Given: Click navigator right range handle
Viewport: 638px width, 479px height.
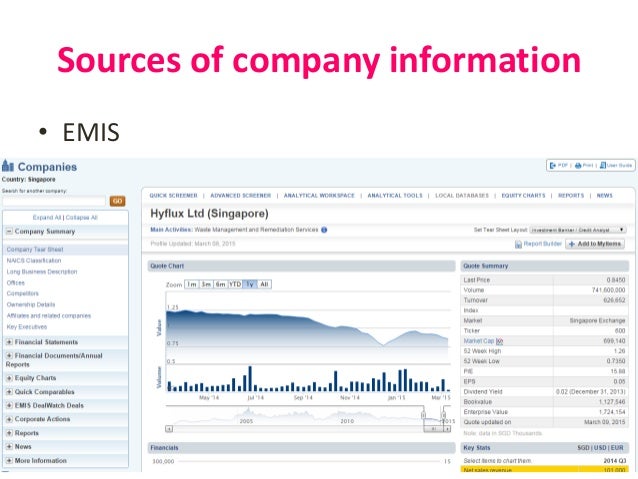Looking at the screenshot, I should (444, 415).
